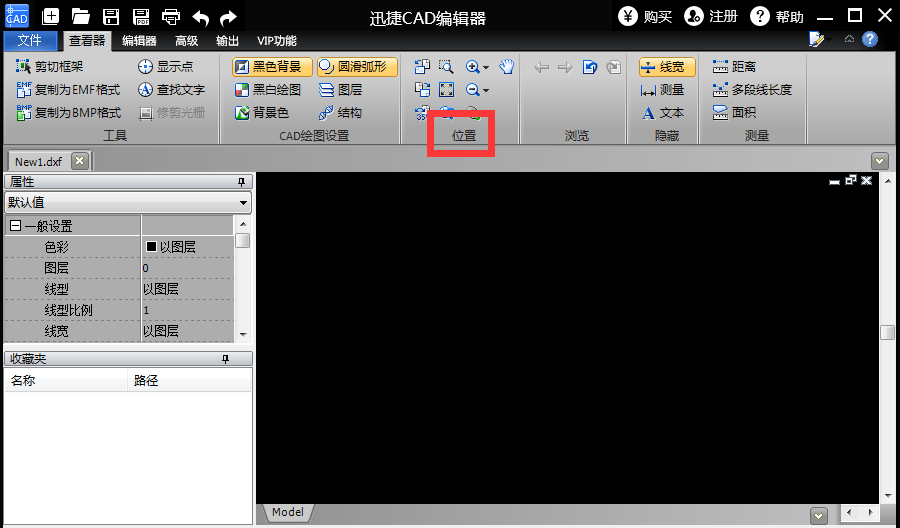Open 图层 layers dialog
This screenshot has width=900, height=528.
pyautogui.click(x=340, y=90)
